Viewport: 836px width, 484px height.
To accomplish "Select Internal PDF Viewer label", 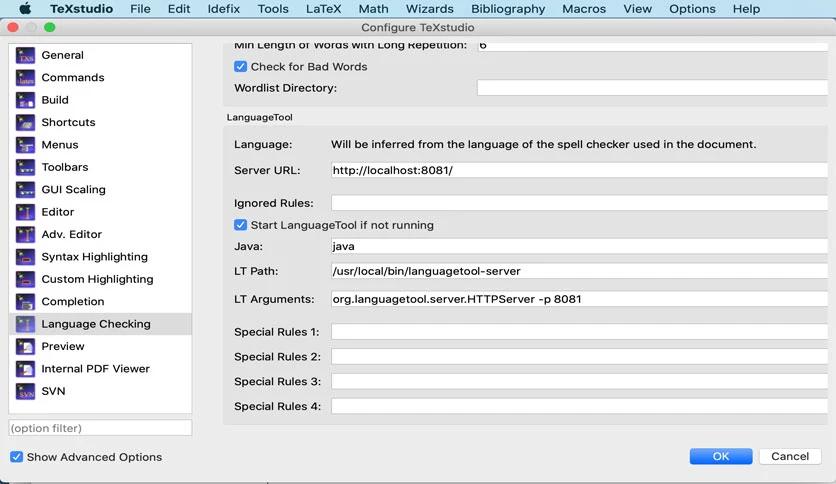I will 95,368.
